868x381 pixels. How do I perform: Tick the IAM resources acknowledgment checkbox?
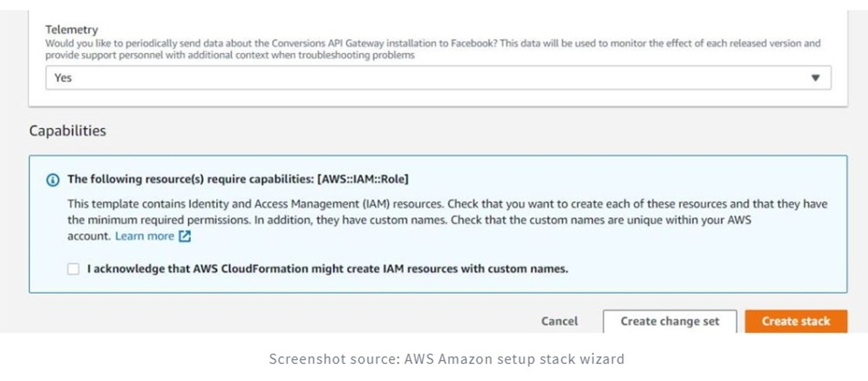pos(73,269)
